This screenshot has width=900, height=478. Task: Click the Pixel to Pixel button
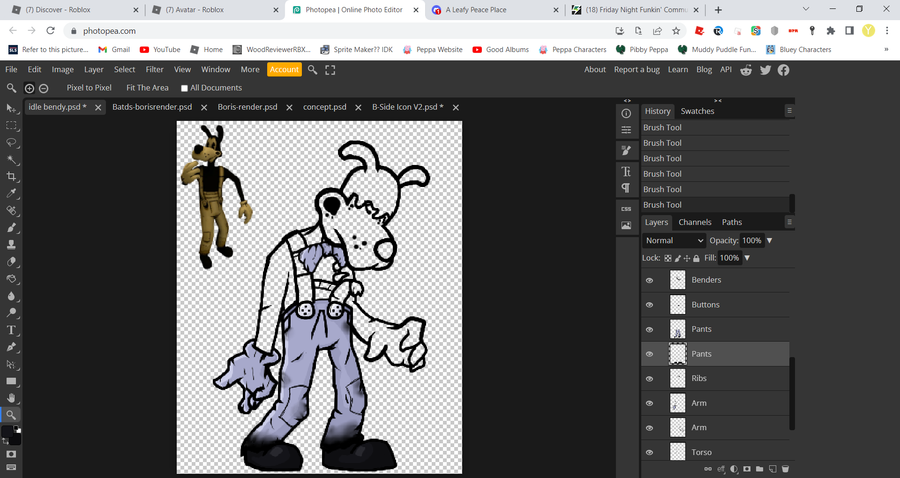coord(89,88)
